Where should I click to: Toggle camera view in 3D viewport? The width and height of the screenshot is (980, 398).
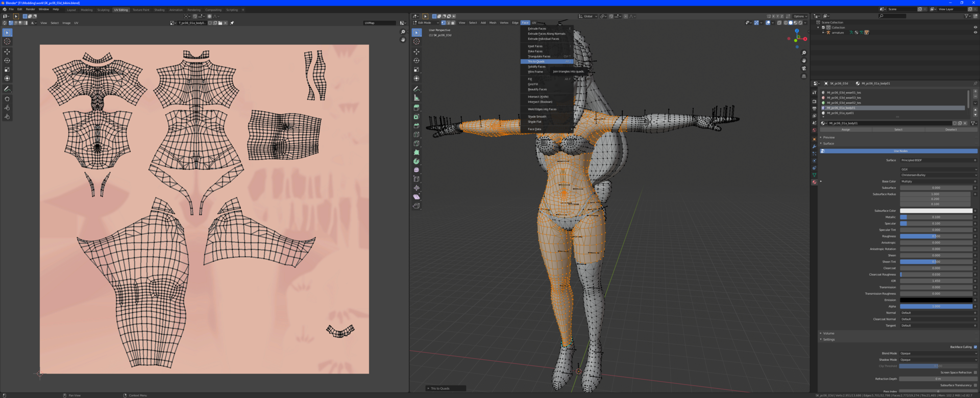pos(804,68)
